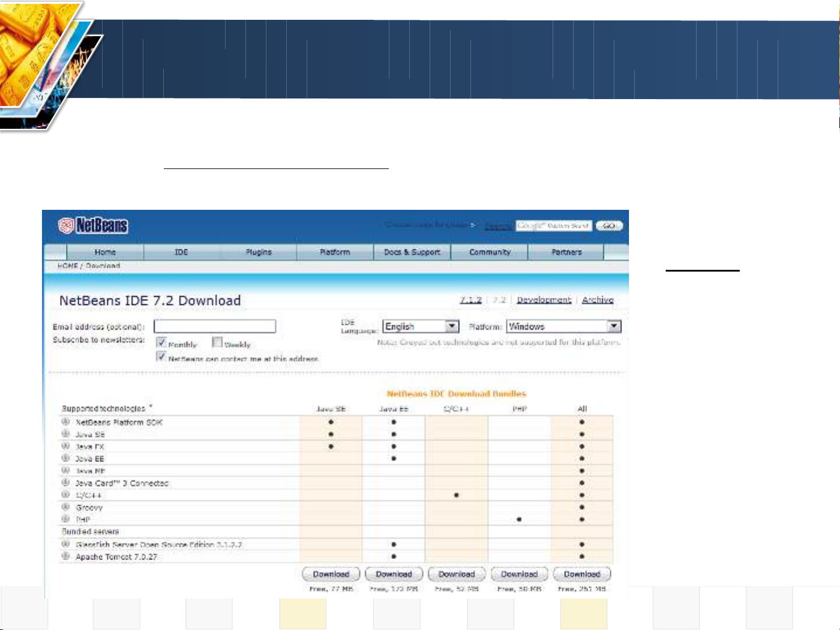Open the Home navigation tab

pos(105,252)
